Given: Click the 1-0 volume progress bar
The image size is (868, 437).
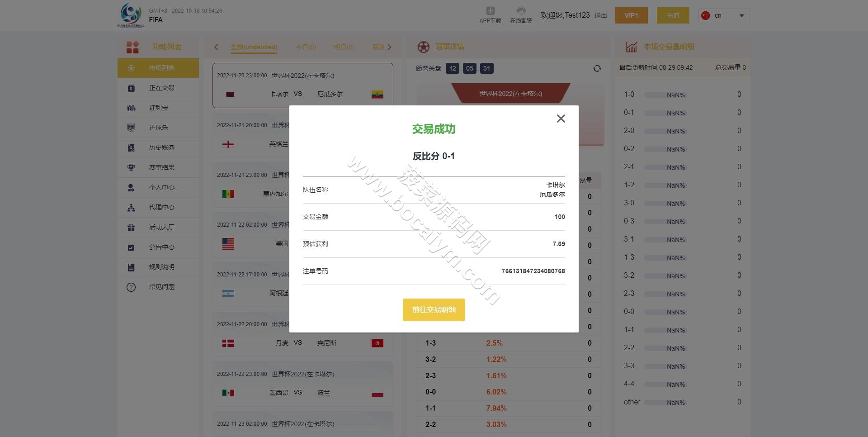Looking at the screenshot, I should point(665,95).
